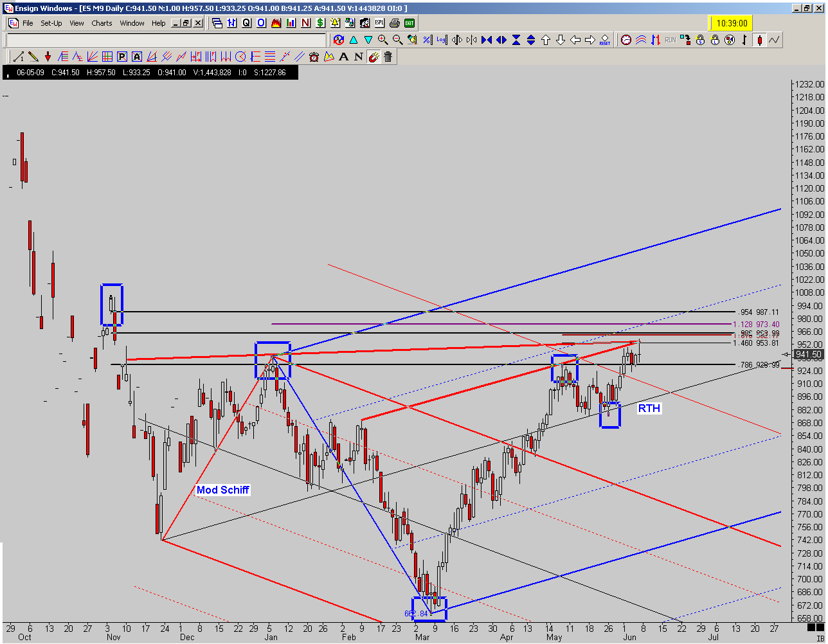Open the green dollar sign icon
Image resolution: width=828 pixels, height=644 pixels.
320,22
